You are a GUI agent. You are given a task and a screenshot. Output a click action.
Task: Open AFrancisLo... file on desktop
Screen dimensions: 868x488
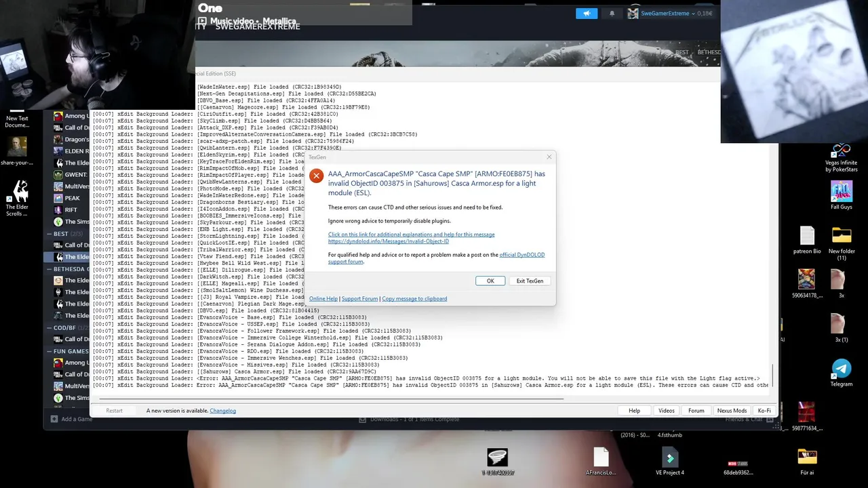click(601, 461)
